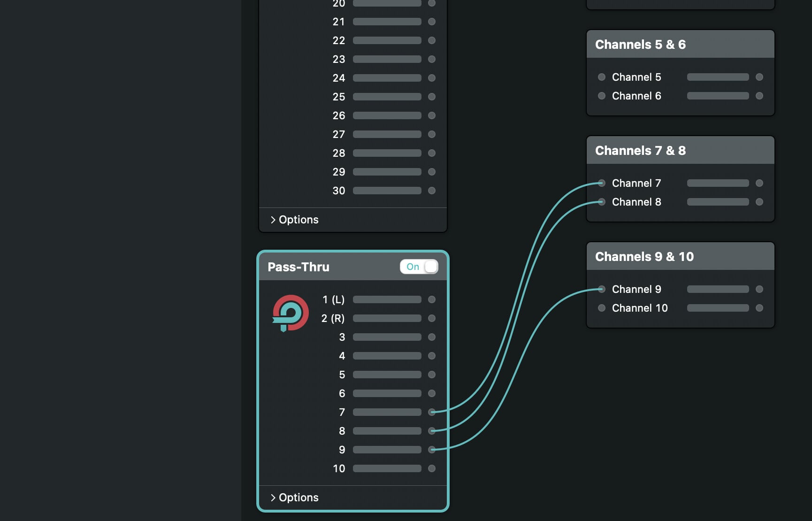Click the Channel 10 input port
The image size is (812, 521).
pos(602,308)
